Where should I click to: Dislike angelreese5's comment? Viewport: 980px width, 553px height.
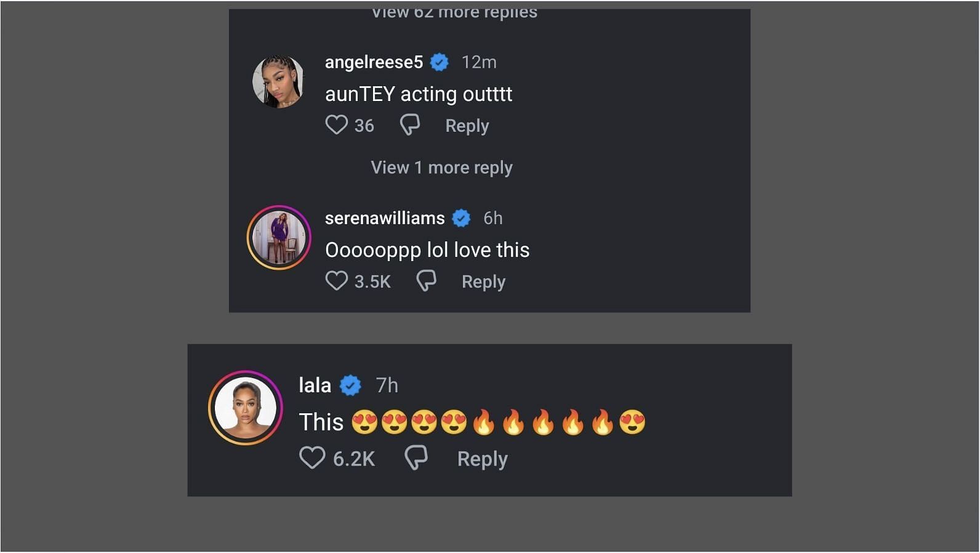pyautogui.click(x=410, y=124)
